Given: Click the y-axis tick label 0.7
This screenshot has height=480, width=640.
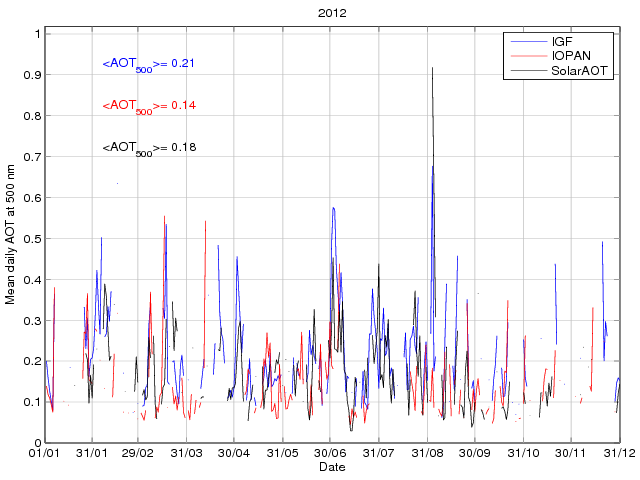Looking at the screenshot, I should click(33, 157).
